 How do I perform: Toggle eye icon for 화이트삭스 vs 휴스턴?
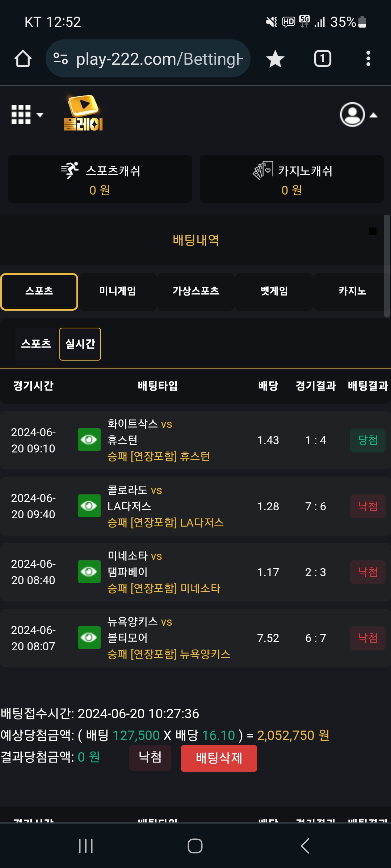click(x=89, y=440)
